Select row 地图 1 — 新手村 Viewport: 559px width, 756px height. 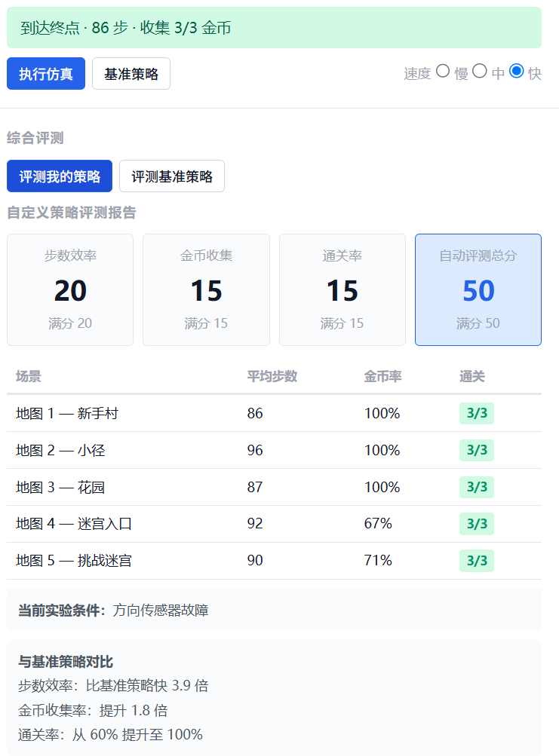(274, 413)
